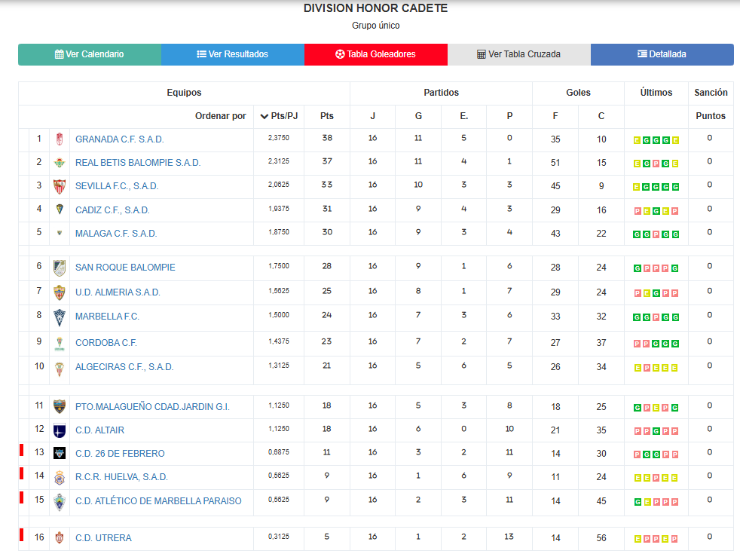Click the J column header under Partidos
The image size is (740, 560).
[x=372, y=116]
